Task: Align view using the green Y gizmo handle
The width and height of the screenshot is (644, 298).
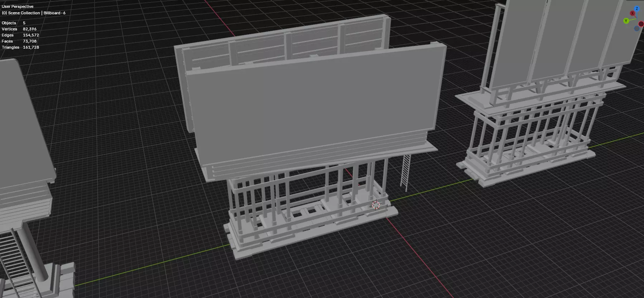Action: click(626, 21)
